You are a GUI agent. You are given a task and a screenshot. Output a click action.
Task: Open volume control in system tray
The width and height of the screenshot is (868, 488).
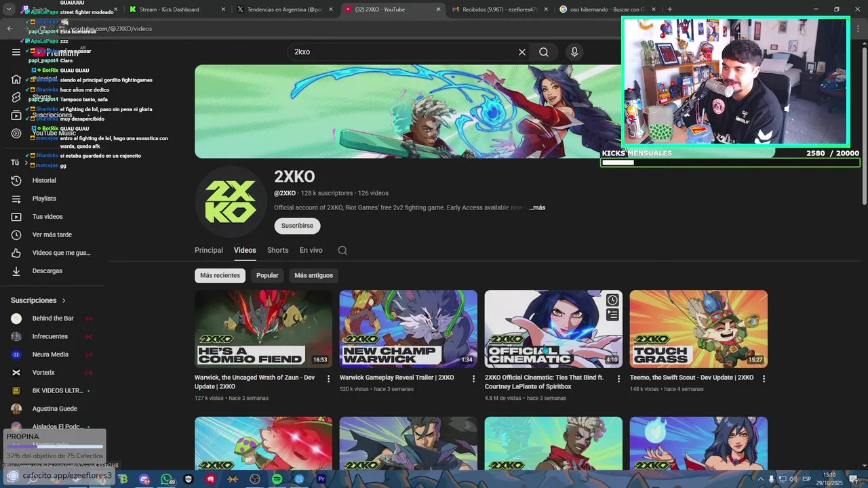coord(793,479)
